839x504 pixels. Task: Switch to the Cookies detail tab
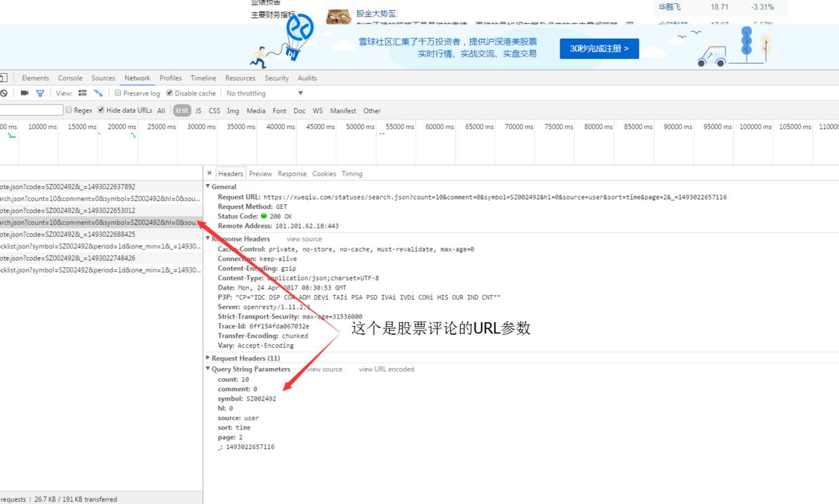click(324, 174)
